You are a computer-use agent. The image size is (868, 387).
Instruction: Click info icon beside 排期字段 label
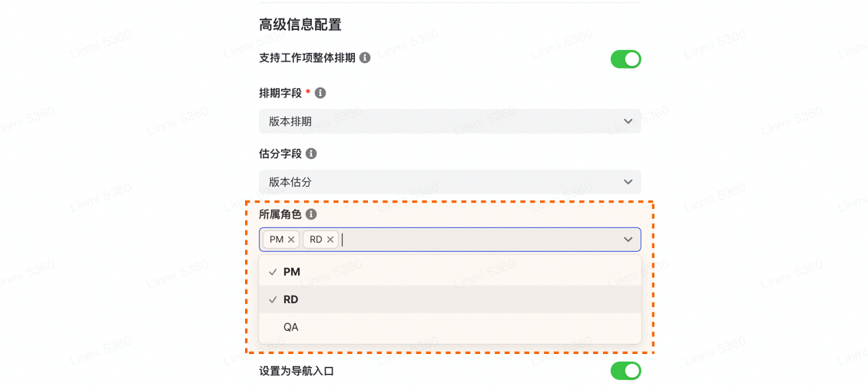[x=320, y=93]
